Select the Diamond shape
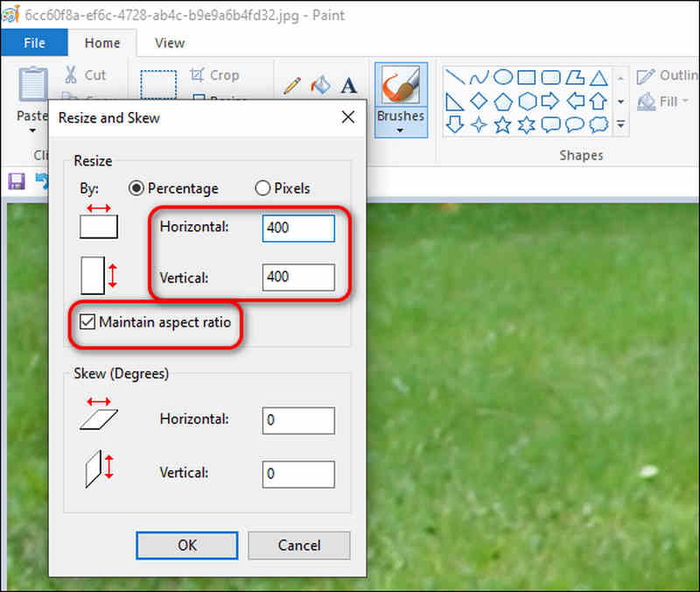This screenshot has width=700, height=592. (479, 102)
